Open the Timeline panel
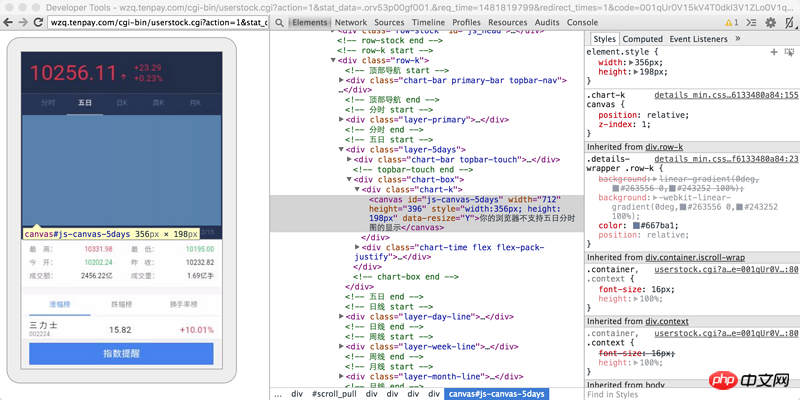The image size is (800, 400). pos(429,22)
